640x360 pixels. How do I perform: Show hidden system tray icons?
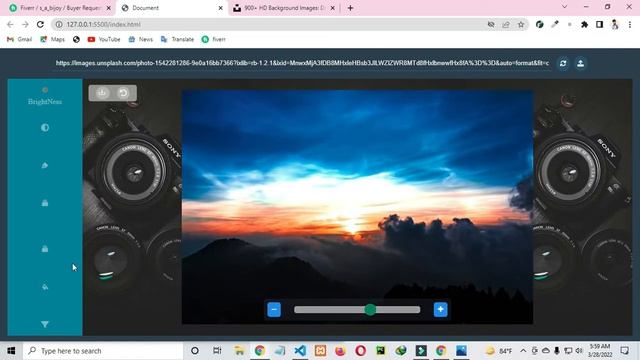point(523,351)
